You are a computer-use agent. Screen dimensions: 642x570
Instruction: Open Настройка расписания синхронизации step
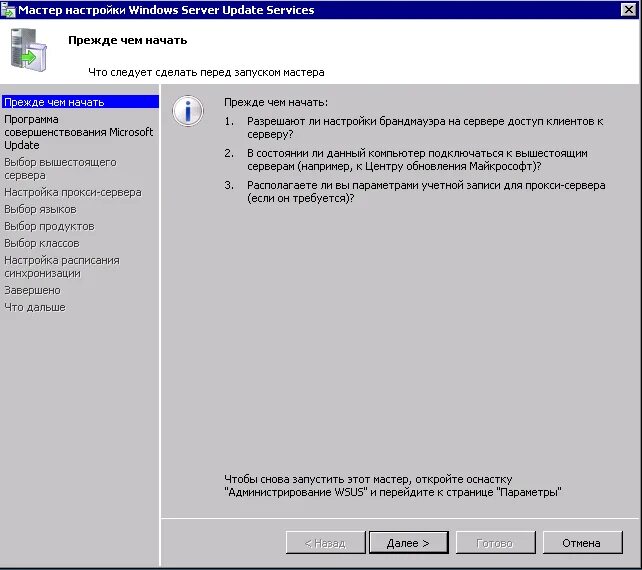(62, 267)
